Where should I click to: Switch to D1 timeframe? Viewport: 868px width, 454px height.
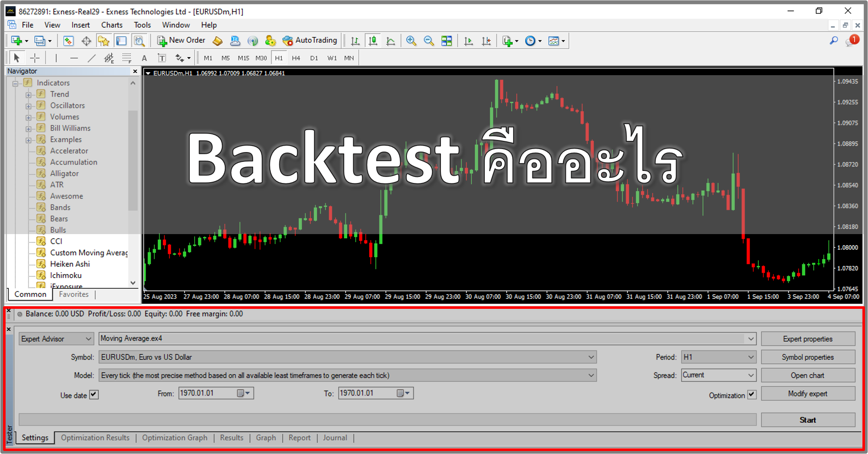point(314,58)
